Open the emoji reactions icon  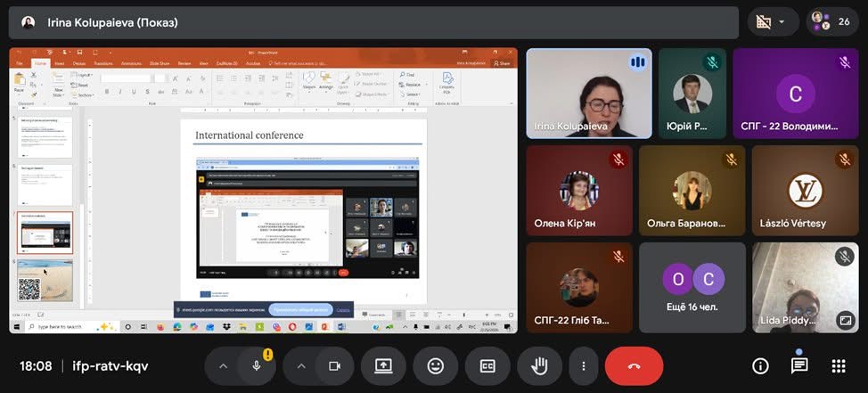[x=436, y=366]
